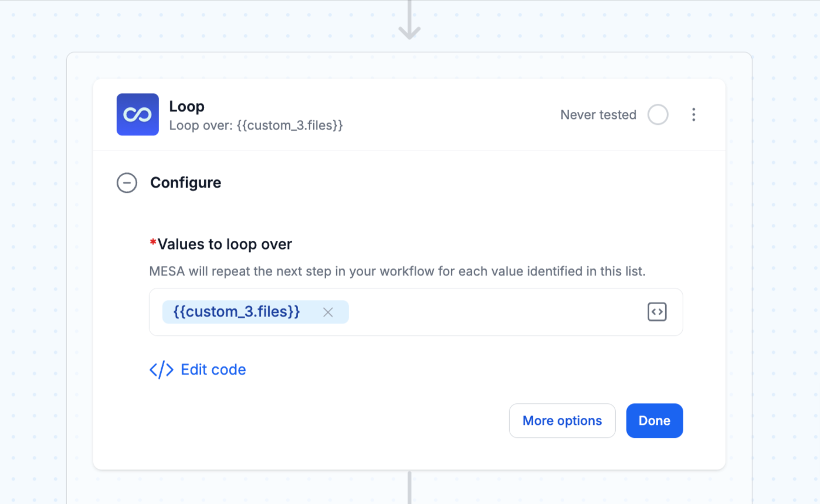Click the Never tested status circle
Image resolution: width=820 pixels, height=504 pixels.
pos(658,115)
